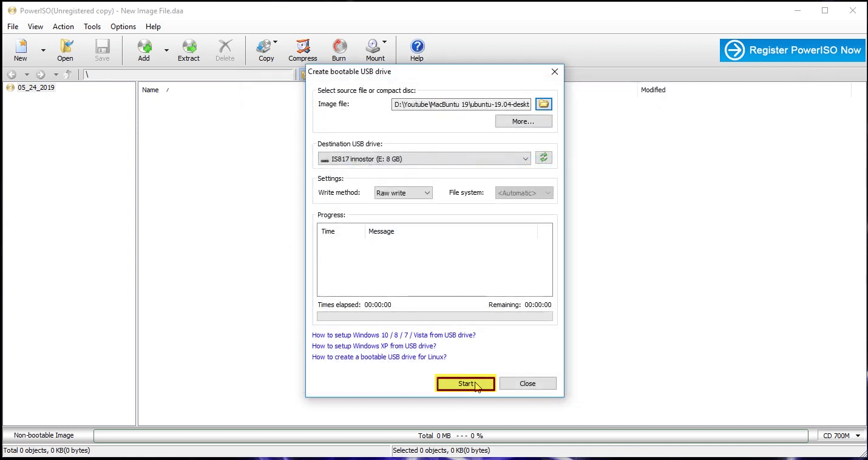Expand the back history dropdown arrow
The width and height of the screenshot is (868, 460).
[27, 75]
